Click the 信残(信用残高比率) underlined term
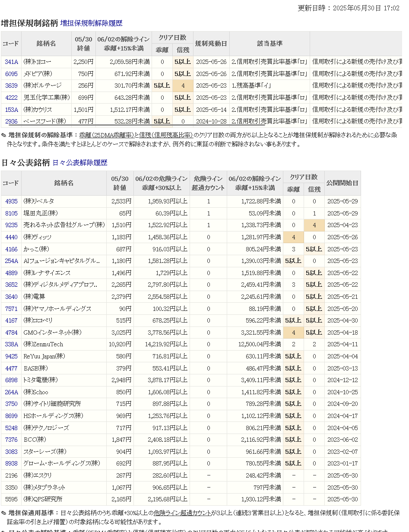 163,135
